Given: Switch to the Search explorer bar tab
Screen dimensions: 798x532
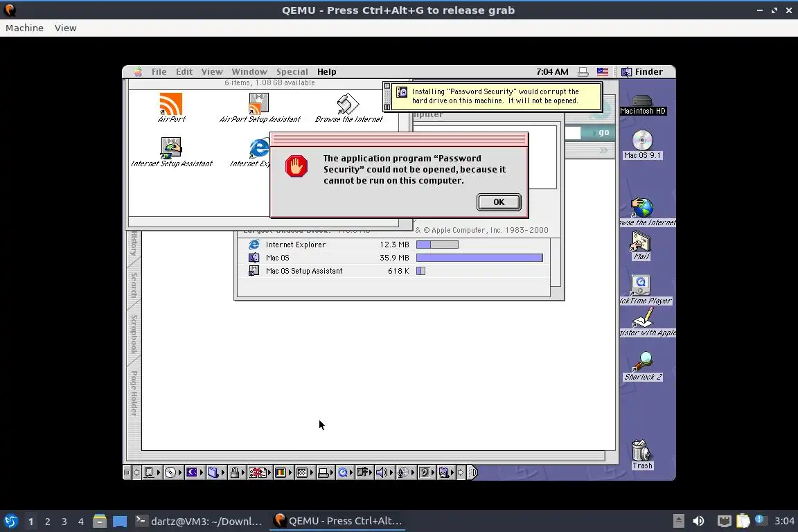Looking at the screenshot, I should 134,285.
